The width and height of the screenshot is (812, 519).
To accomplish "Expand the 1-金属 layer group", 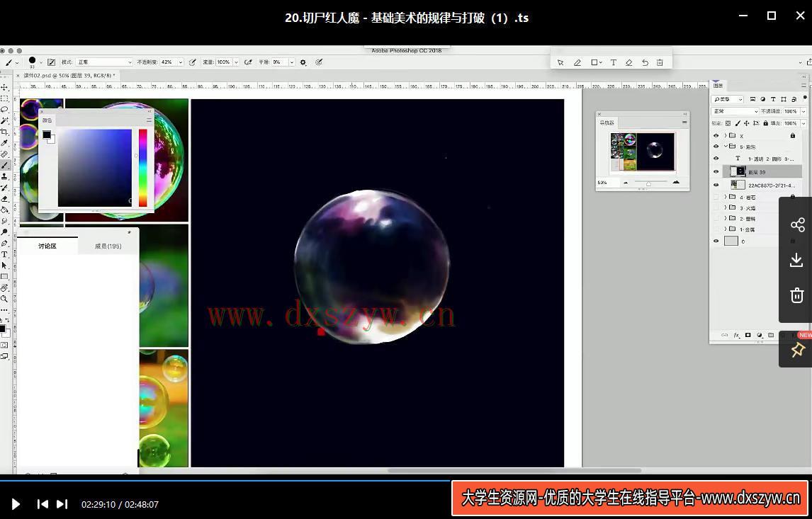I will coord(726,229).
